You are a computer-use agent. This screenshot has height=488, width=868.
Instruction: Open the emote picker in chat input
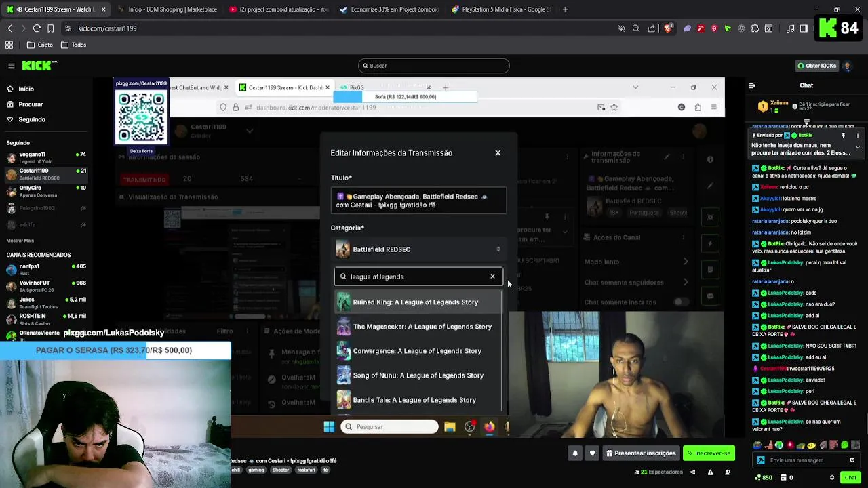(852, 460)
